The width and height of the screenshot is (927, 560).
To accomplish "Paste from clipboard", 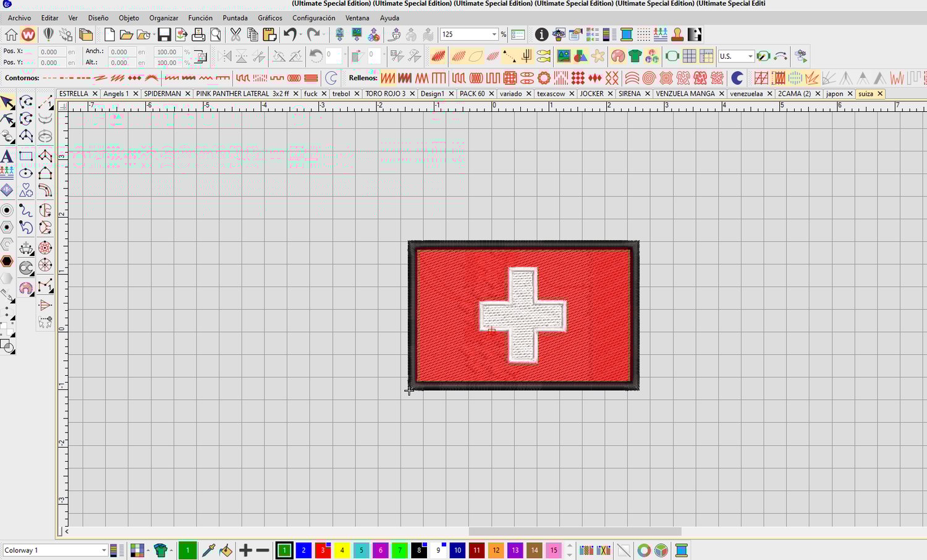I will (x=269, y=35).
